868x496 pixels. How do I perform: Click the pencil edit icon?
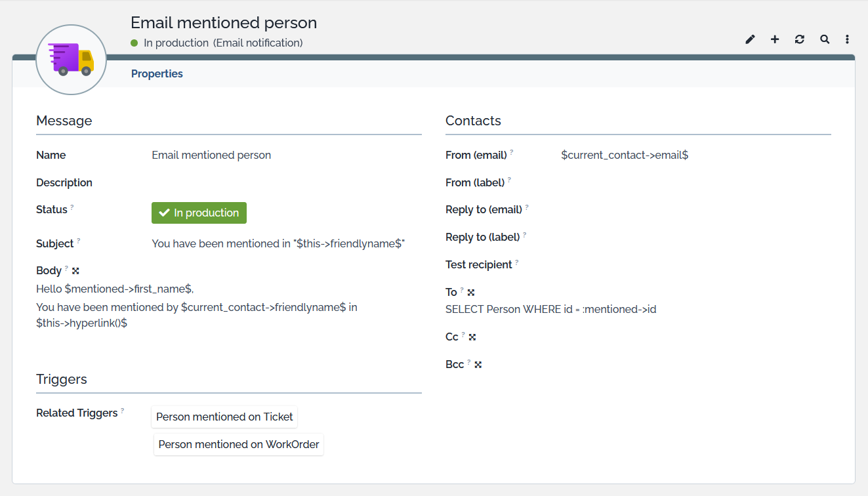click(750, 39)
